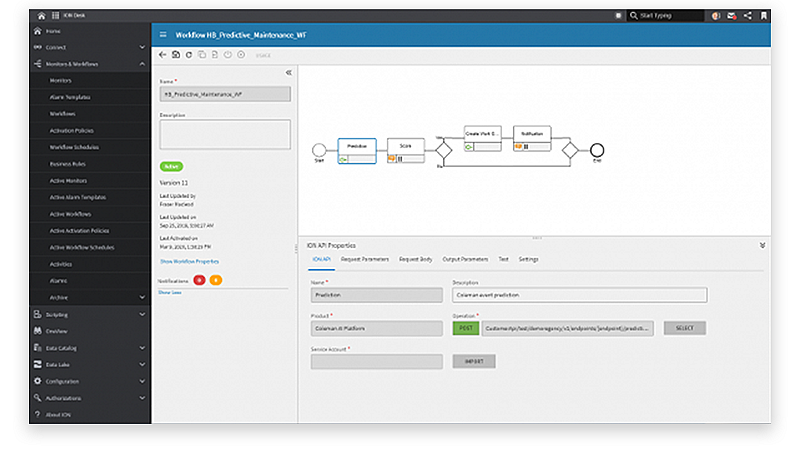Click the Start Typing search field

pyautogui.click(x=666, y=16)
